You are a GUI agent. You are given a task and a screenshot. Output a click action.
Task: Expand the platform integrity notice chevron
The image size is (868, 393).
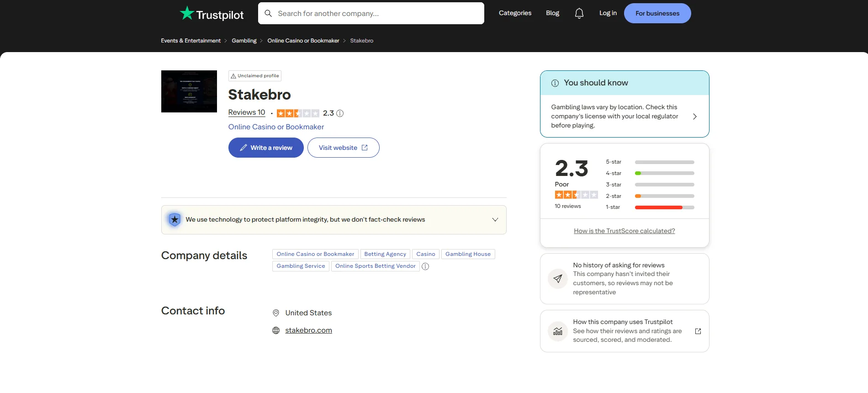point(495,220)
